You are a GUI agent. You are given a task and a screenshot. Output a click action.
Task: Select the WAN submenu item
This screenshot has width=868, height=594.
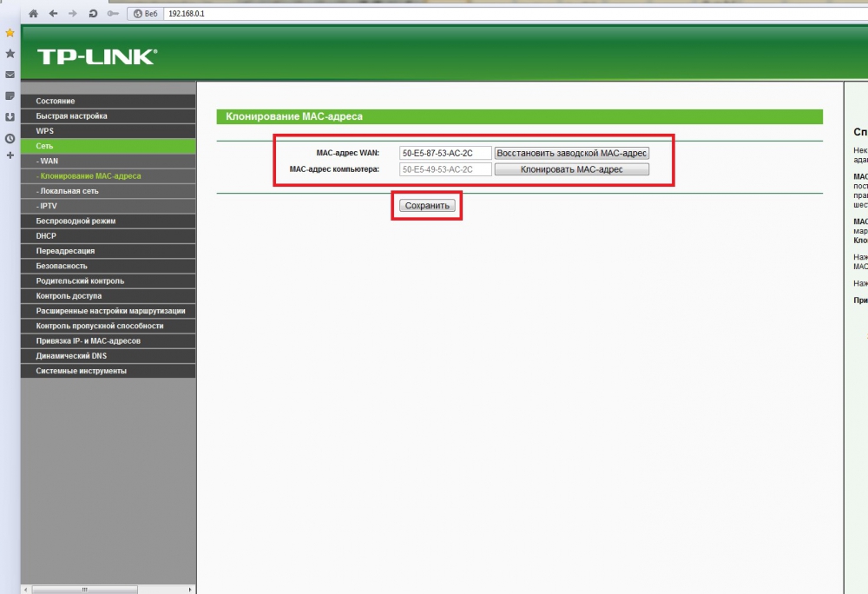pos(49,161)
